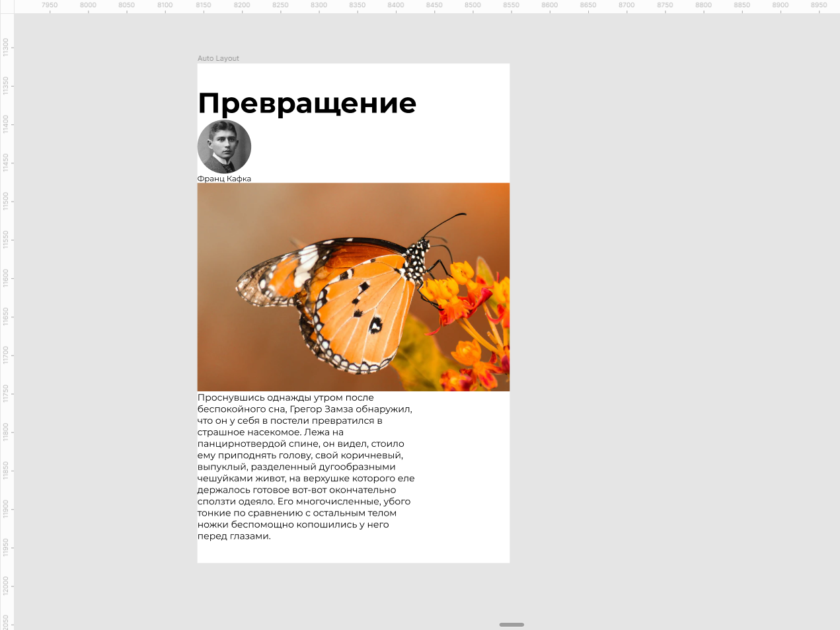Click the "Превращение" heading text

click(307, 103)
